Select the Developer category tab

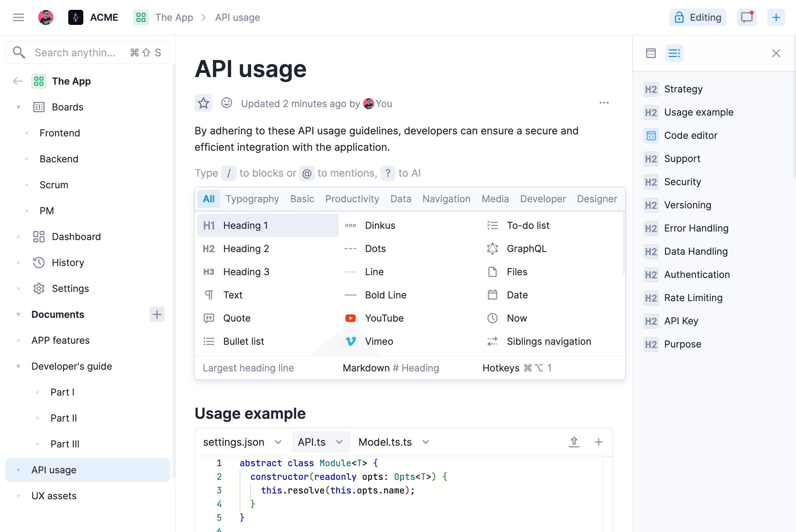coord(543,199)
